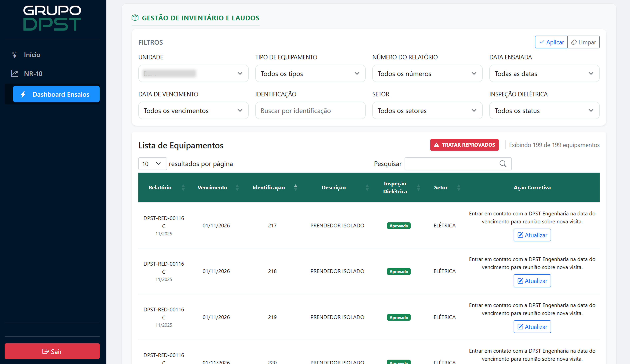Open the Início menu item
Viewport: 630px width, 364px height.
[x=52, y=55]
